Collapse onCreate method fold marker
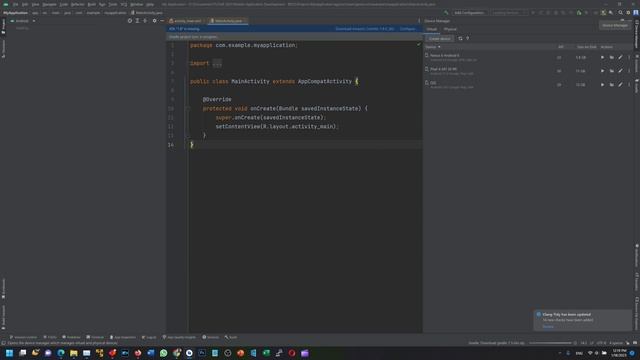 [188, 109]
